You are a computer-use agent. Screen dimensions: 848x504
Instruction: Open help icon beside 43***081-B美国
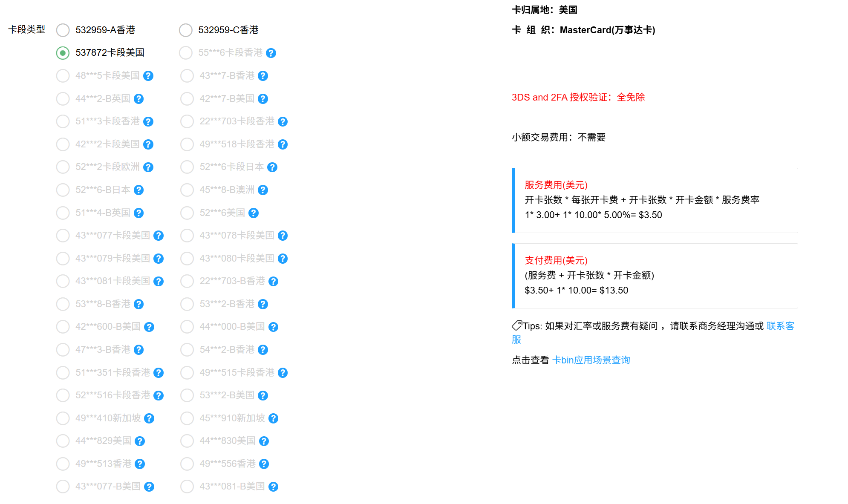click(x=274, y=487)
